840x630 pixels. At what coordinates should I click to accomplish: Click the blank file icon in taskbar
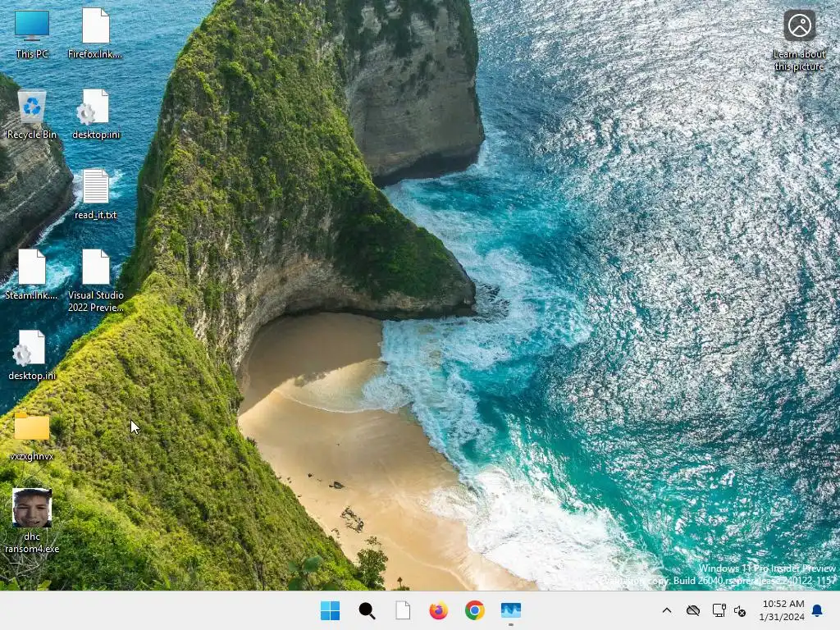pyautogui.click(x=403, y=610)
